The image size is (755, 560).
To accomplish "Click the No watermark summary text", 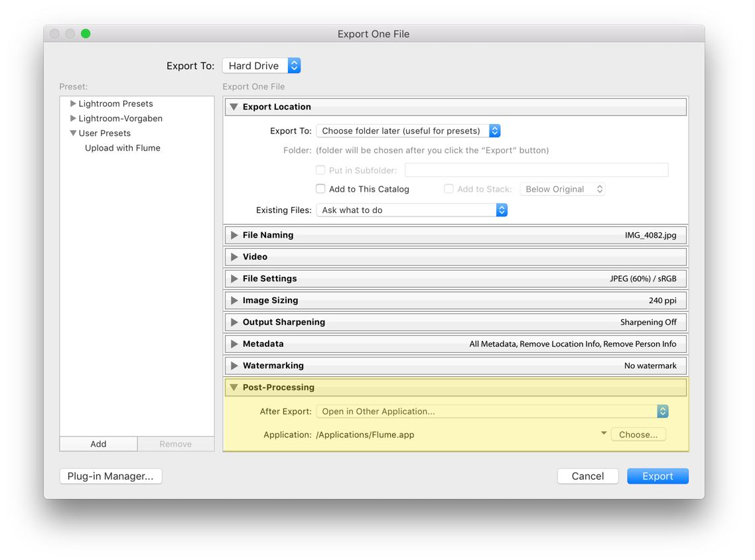I will point(650,366).
